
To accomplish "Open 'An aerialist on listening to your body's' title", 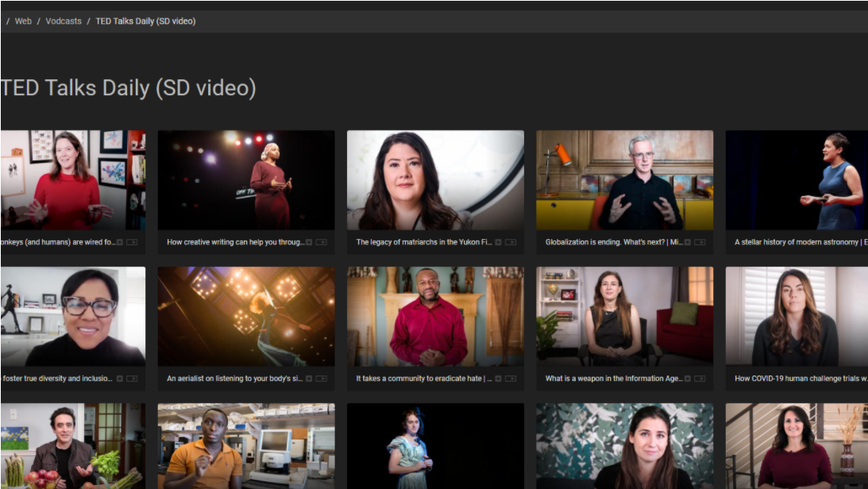I will [x=235, y=379].
